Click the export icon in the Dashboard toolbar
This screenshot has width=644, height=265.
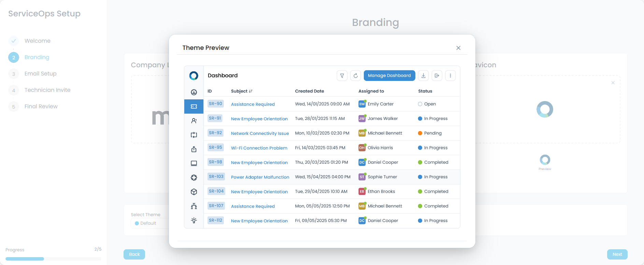point(437,76)
